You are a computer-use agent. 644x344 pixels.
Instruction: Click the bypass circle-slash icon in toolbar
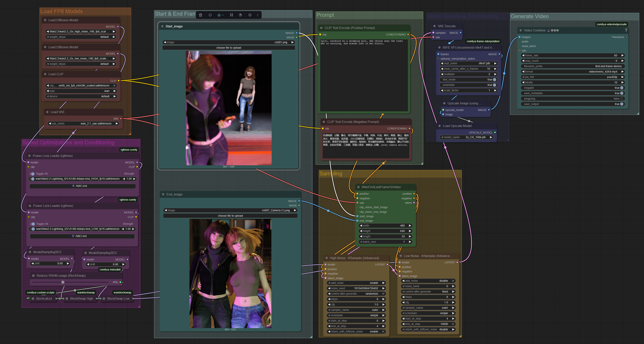tap(250, 15)
